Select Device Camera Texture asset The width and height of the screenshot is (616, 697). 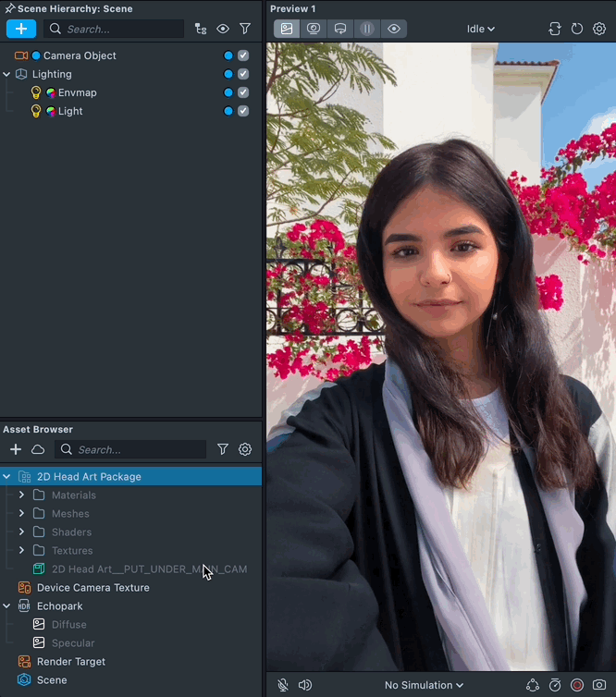coord(92,588)
